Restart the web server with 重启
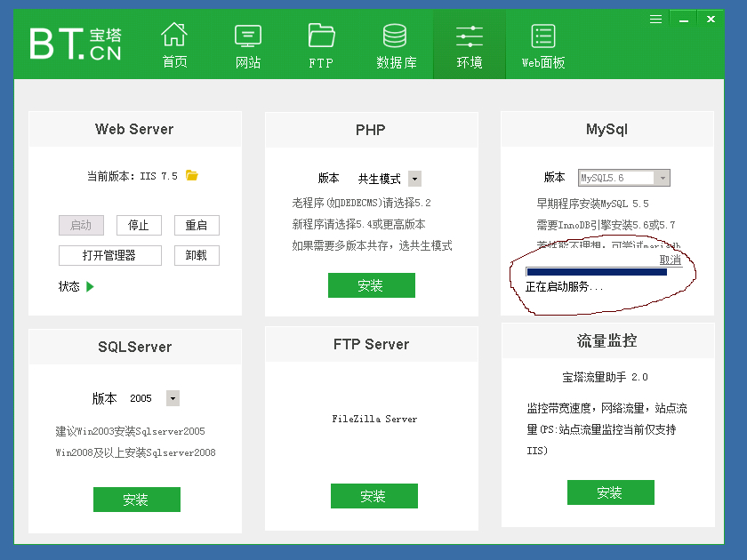This screenshot has width=747, height=560. pyautogui.click(x=197, y=225)
